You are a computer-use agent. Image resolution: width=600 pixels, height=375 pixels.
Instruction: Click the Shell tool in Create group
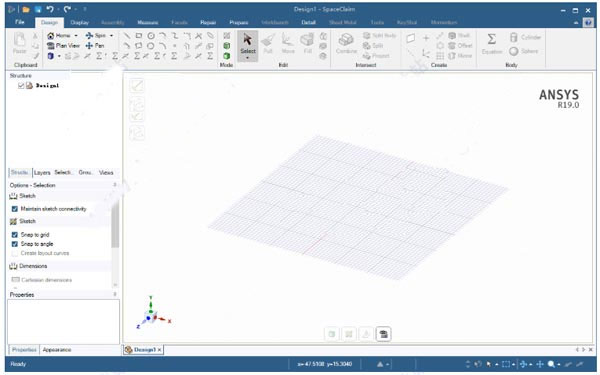click(x=459, y=36)
